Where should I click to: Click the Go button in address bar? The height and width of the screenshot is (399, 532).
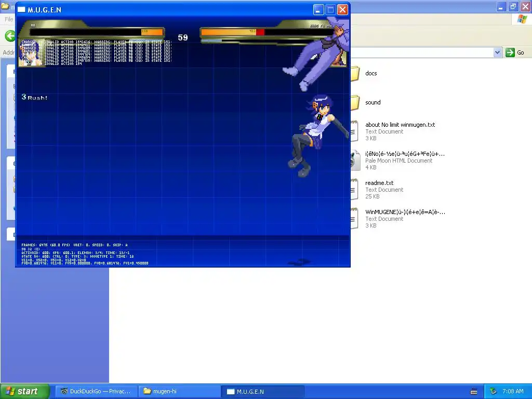pos(515,52)
